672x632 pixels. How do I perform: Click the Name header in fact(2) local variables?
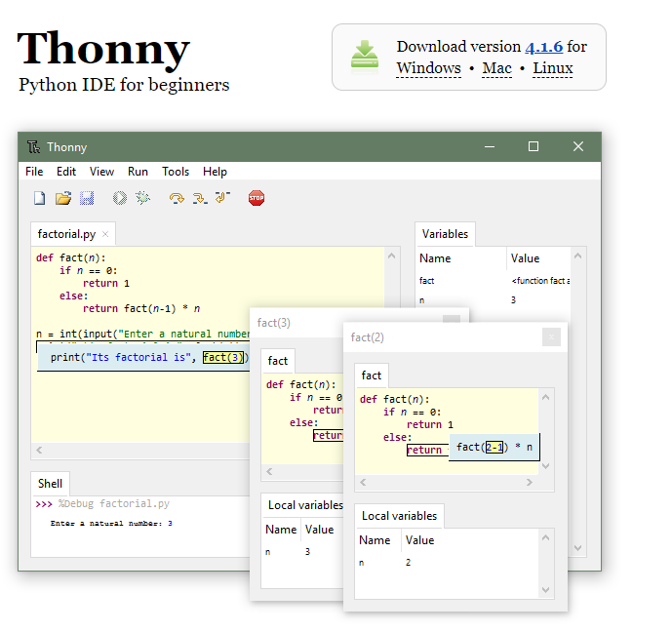pos(378,540)
